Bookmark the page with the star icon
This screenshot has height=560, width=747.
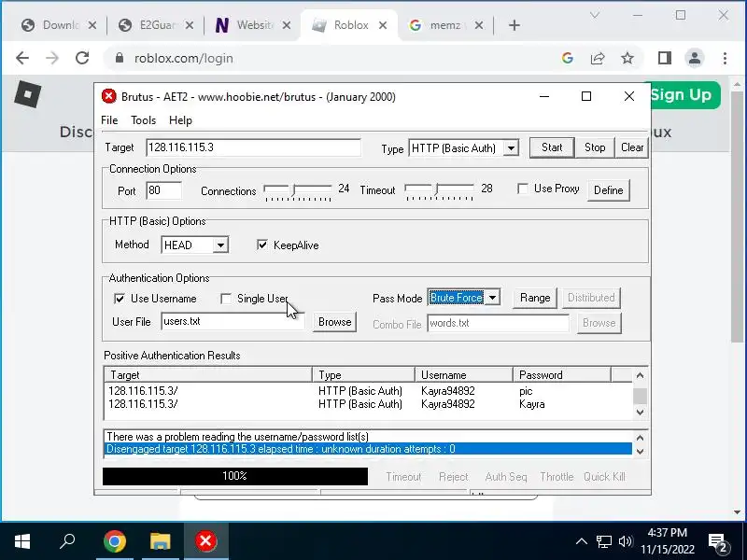coord(627,58)
